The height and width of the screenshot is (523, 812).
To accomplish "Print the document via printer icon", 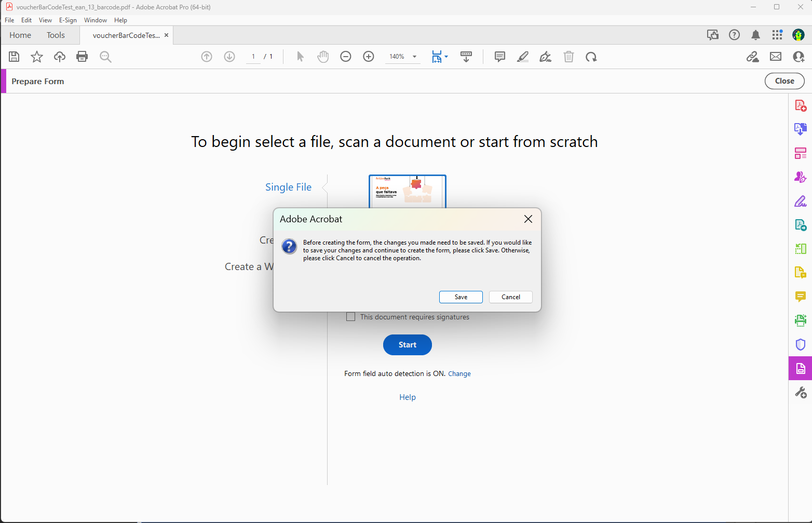I will (82, 57).
